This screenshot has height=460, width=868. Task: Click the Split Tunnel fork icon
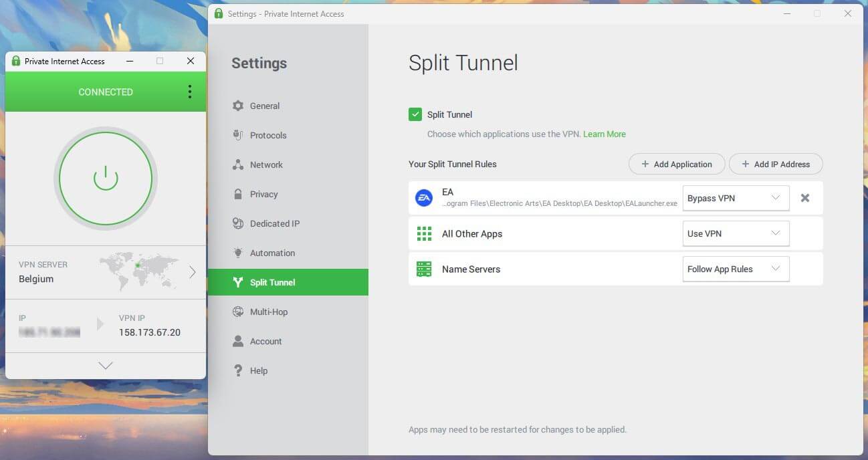[x=237, y=282]
